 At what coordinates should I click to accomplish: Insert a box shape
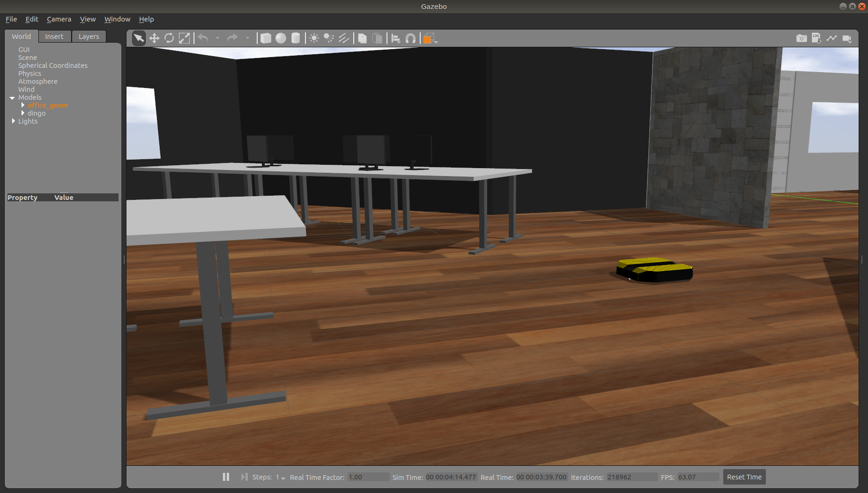[266, 38]
